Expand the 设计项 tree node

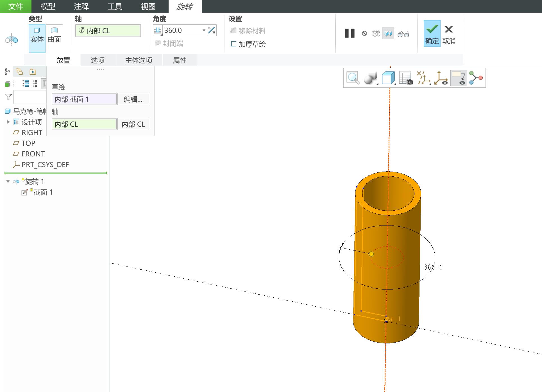click(8, 122)
